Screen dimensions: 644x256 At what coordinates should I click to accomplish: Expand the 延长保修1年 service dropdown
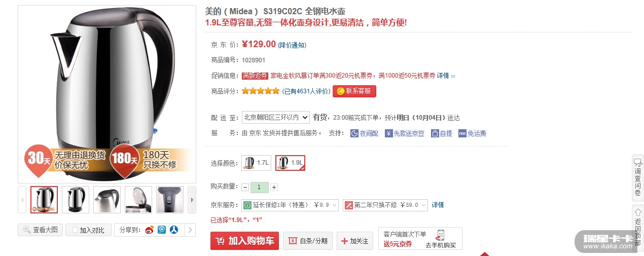coord(290,205)
